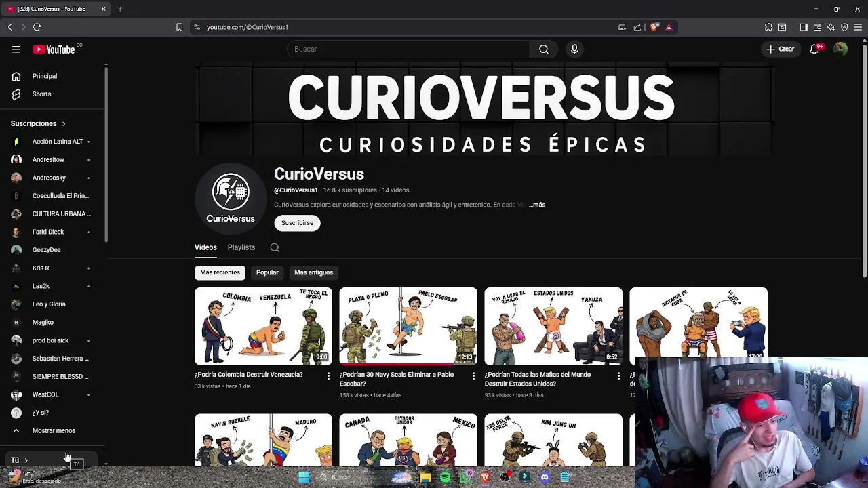Collapse subscriptions with Mostrar menos
This screenshot has width=868, height=488.
click(54, 431)
